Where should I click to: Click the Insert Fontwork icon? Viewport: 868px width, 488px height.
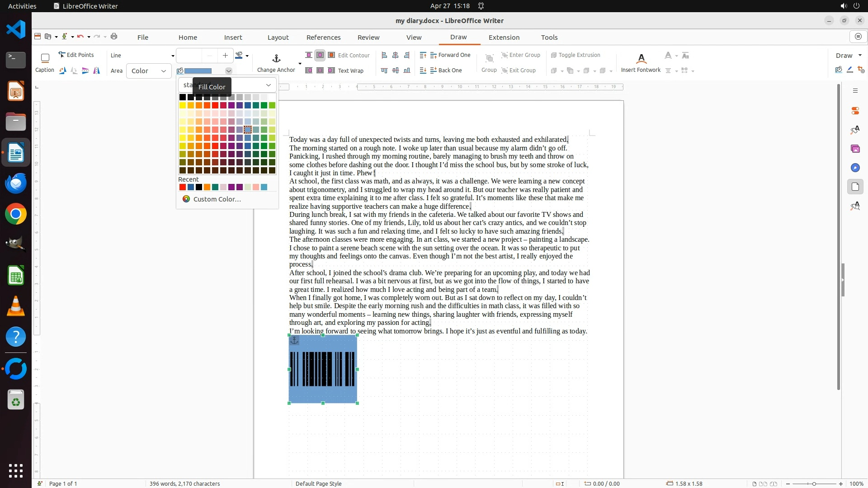(641, 59)
